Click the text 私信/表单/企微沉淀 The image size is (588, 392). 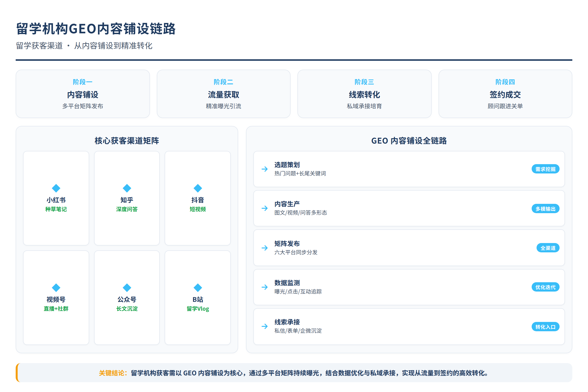pyautogui.click(x=298, y=331)
